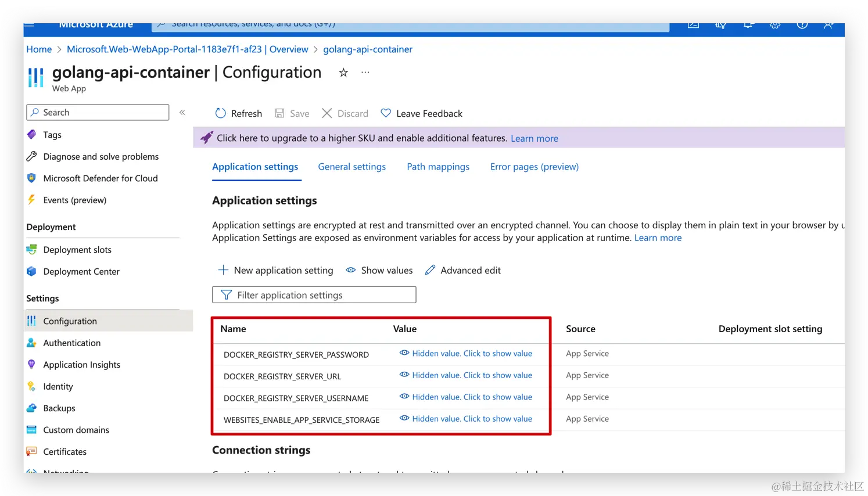Select the DOCKER_REGISTRY_SERVER_URL setting name
The height and width of the screenshot is (496, 868).
(282, 376)
